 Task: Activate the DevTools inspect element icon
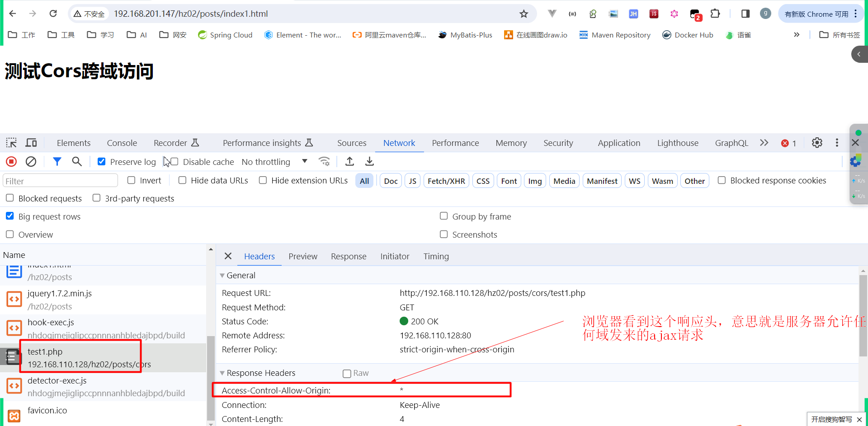[11, 143]
